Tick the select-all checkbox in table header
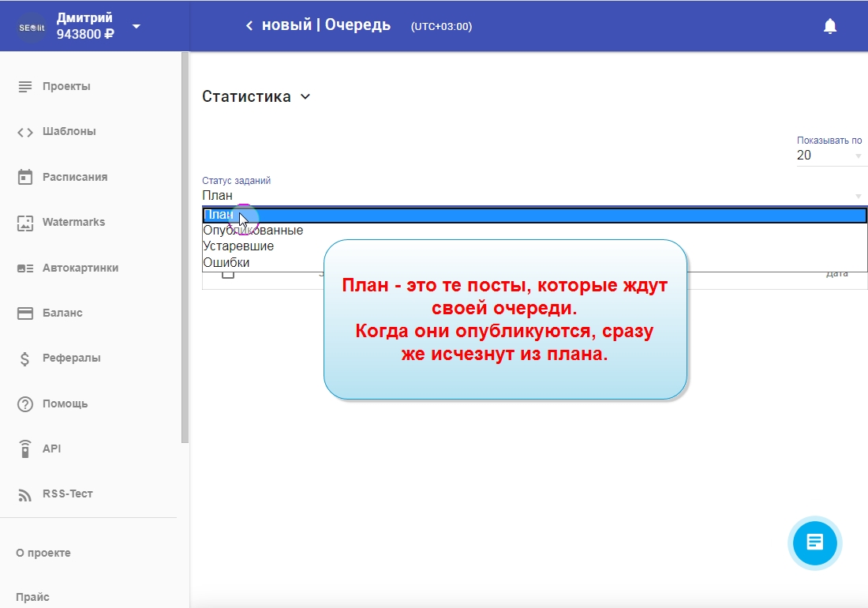868x608 pixels. click(228, 273)
